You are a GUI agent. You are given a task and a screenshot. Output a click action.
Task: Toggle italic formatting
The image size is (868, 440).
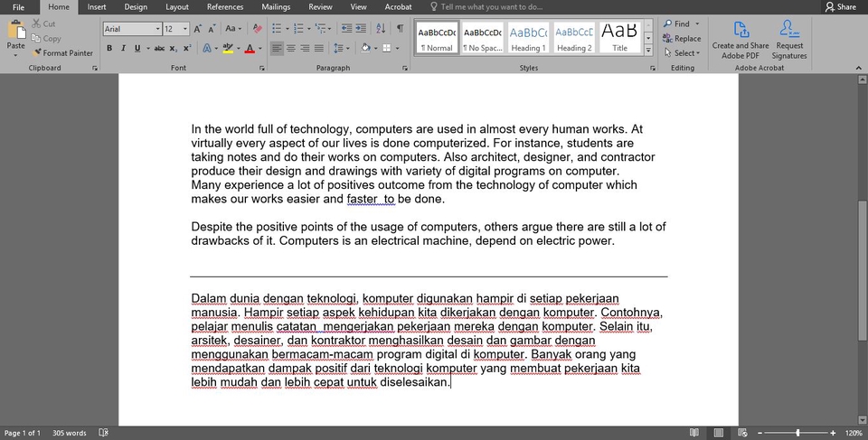[124, 48]
